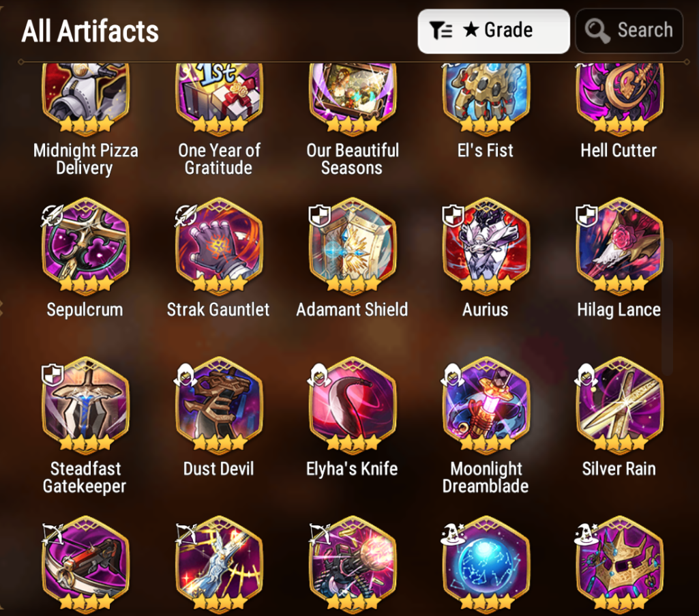Click the Search button
The width and height of the screenshot is (699, 616).
pyautogui.click(x=629, y=31)
